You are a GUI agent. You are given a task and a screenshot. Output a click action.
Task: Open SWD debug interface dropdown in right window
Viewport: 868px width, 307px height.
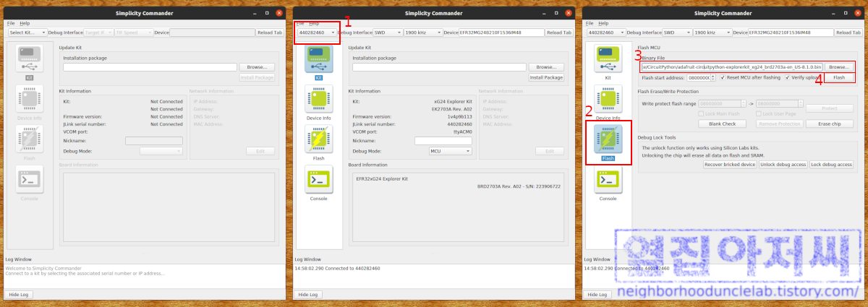click(676, 33)
